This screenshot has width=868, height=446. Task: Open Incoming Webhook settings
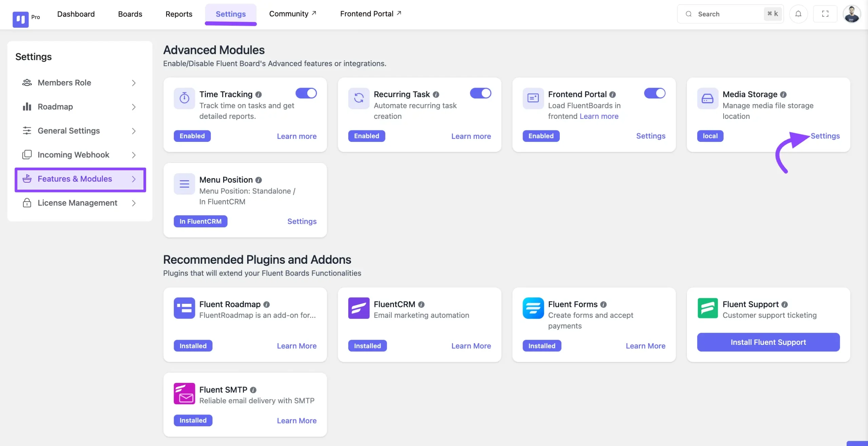80,155
